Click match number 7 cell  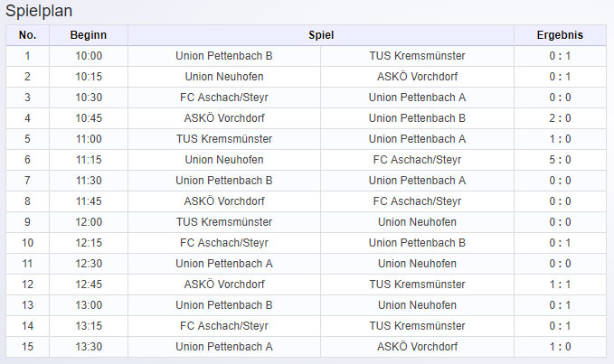(27, 181)
